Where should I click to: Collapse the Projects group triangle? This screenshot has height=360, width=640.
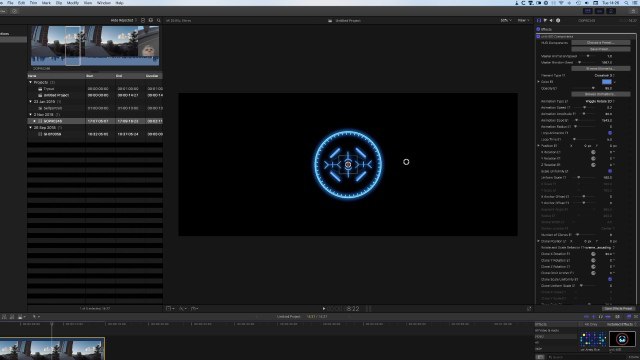pyautogui.click(x=30, y=82)
